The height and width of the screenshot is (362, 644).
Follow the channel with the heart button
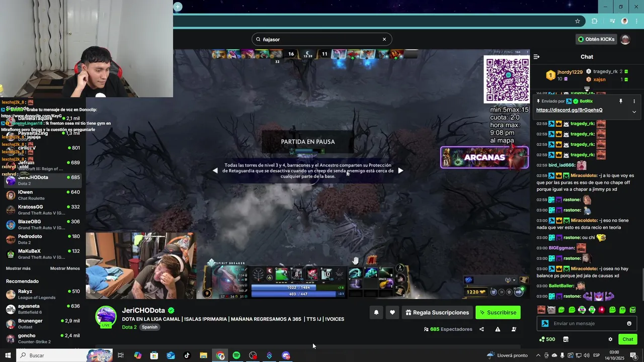pos(392,312)
